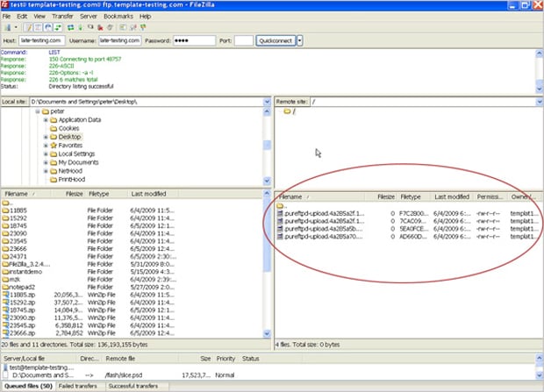Image resolution: width=544 pixels, height=392 pixels.
Task: Click the Favorites star folder icon
Action: (x=53, y=146)
